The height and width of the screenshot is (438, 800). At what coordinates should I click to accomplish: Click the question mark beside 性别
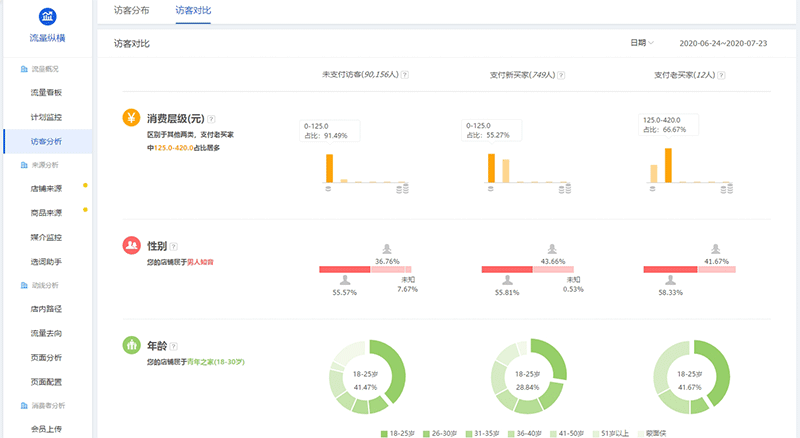click(x=174, y=246)
